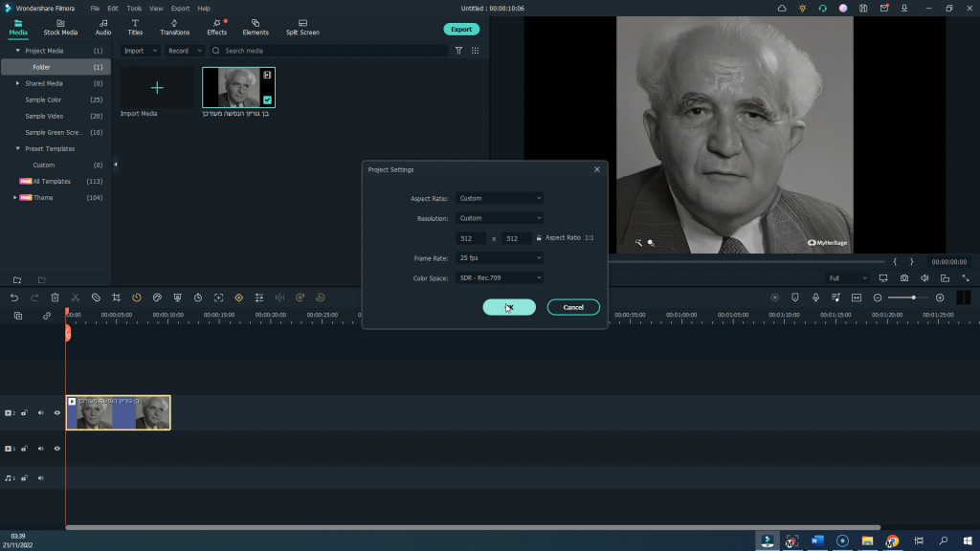This screenshot has height=551, width=980.
Task: Hide video track 2 with eye icon
Action: [56, 413]
